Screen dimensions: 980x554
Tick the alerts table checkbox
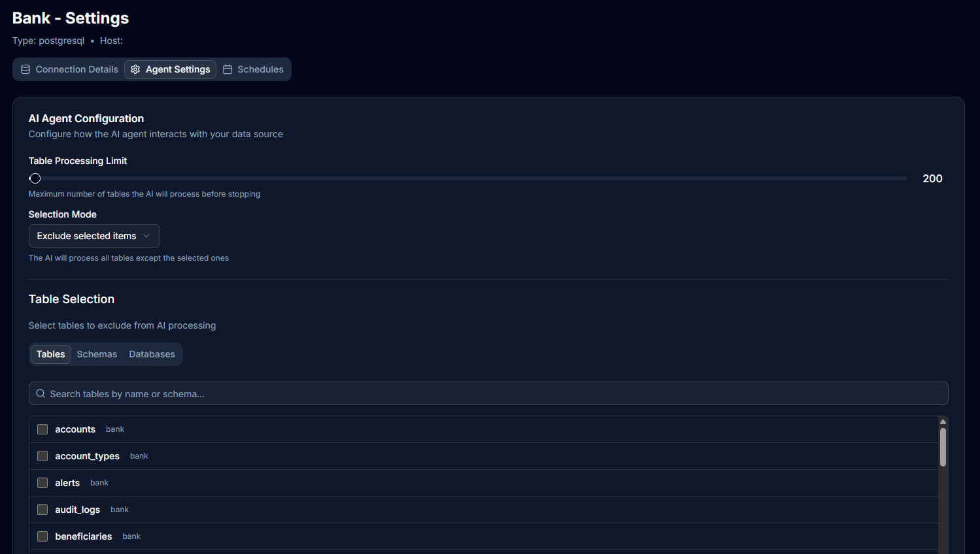(42, 483)
